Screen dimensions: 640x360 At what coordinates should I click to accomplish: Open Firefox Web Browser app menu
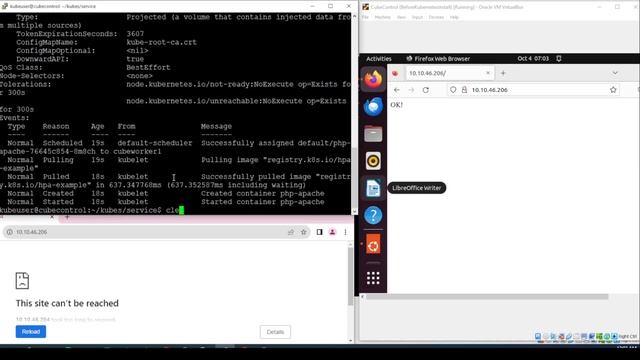click(x=438, y=59)
